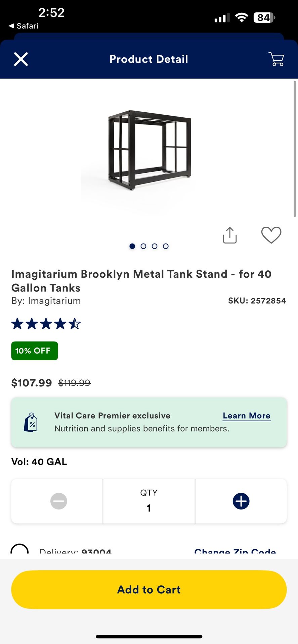Show third product image dot
Image resolution: width=298 pixels, height=644 pixels.
point(155,246)
